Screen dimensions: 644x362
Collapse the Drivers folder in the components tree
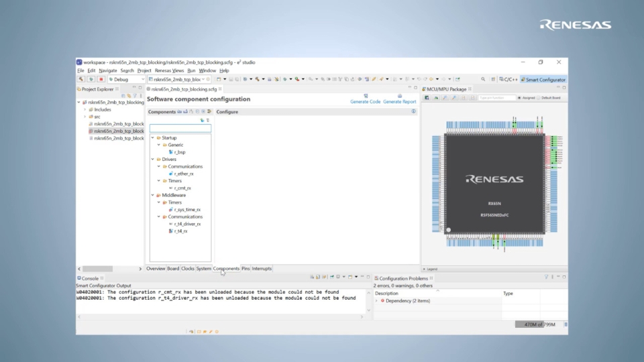(153, 160)
